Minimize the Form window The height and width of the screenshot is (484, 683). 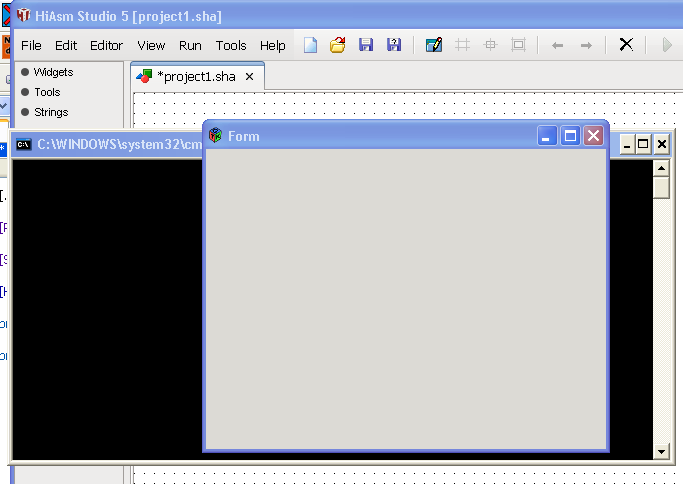[547, 135]
